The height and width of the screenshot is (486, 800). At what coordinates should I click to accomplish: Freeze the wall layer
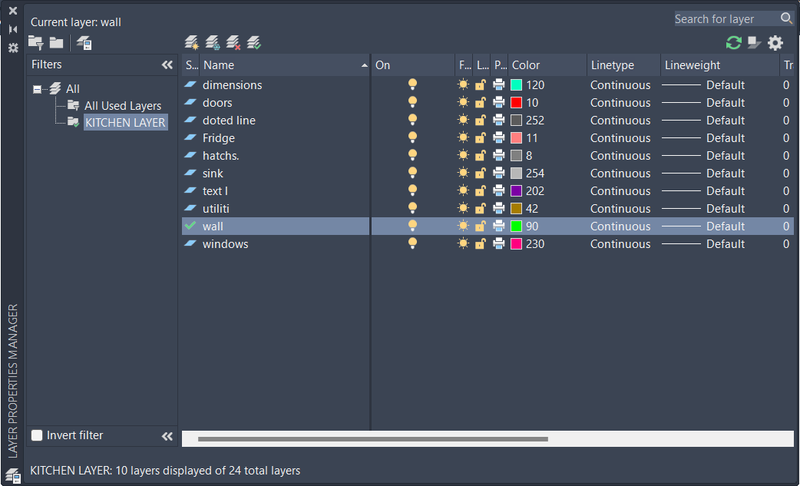[x=463, y=226]
